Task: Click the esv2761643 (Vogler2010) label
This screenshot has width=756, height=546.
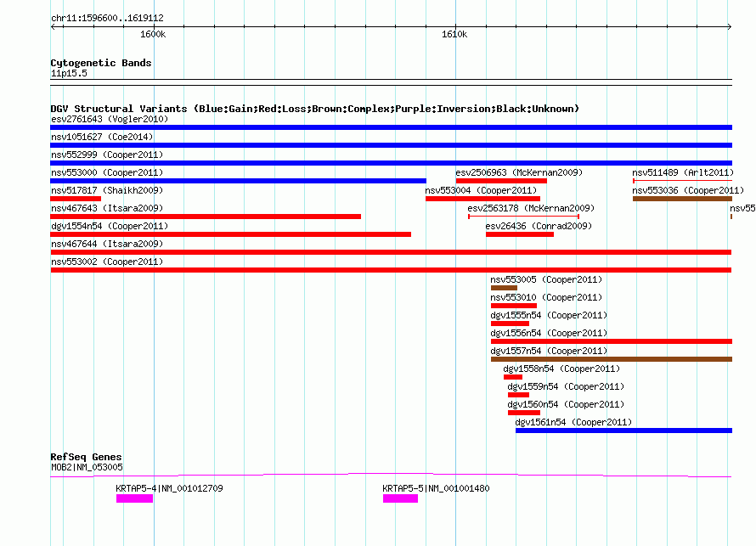Action: click(110, 119)
